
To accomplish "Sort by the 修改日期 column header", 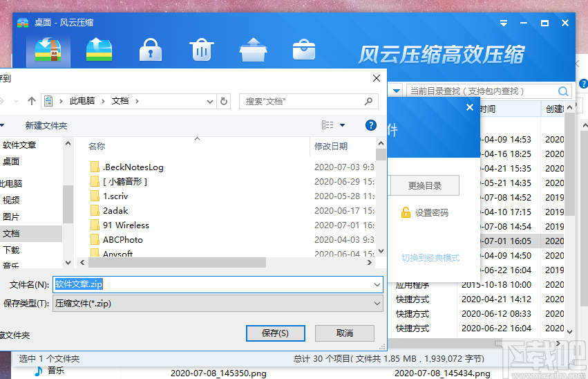I will click(331, 147).
